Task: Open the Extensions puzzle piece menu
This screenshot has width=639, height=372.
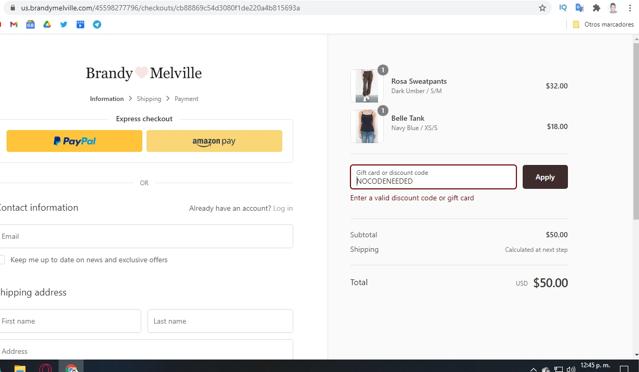Action: pyautogui.click(x=596, y=8)
